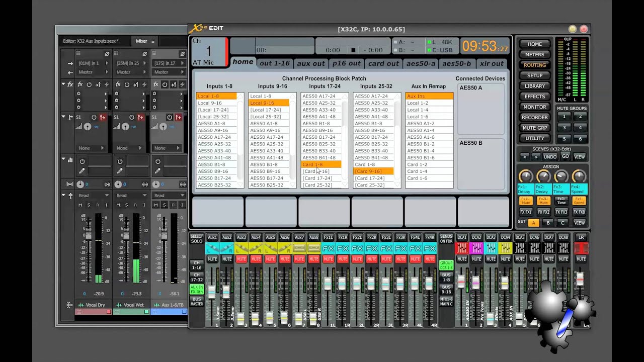Select Aux1 channel strip icon
The height and width of the screenshot is (362, 644).
point(212,248)
